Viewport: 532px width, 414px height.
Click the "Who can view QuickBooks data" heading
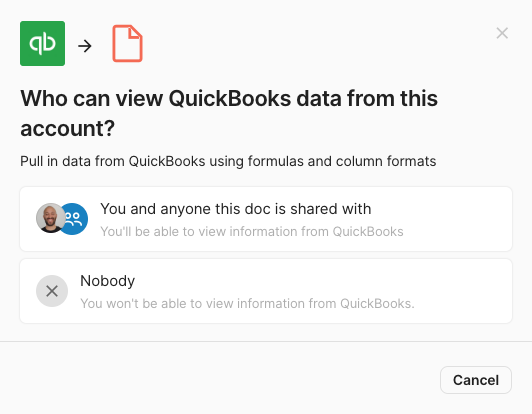pos(229,113)
